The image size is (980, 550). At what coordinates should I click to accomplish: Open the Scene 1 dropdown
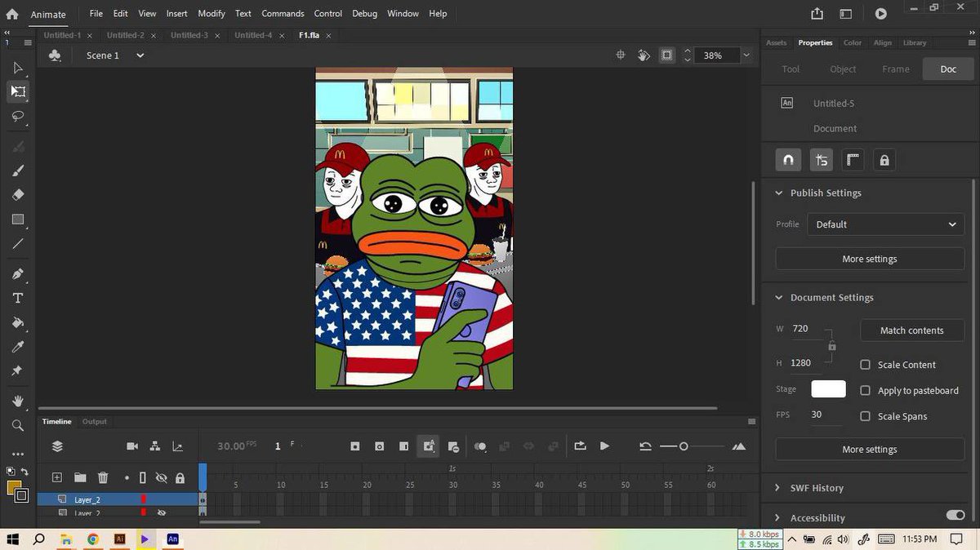(x=140, y=55)
